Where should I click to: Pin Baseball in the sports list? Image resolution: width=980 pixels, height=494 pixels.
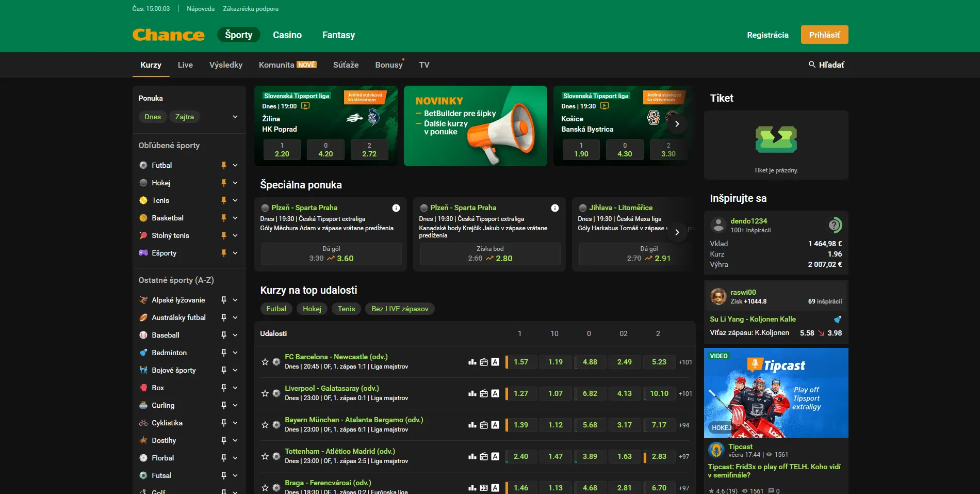pos(223,335)
